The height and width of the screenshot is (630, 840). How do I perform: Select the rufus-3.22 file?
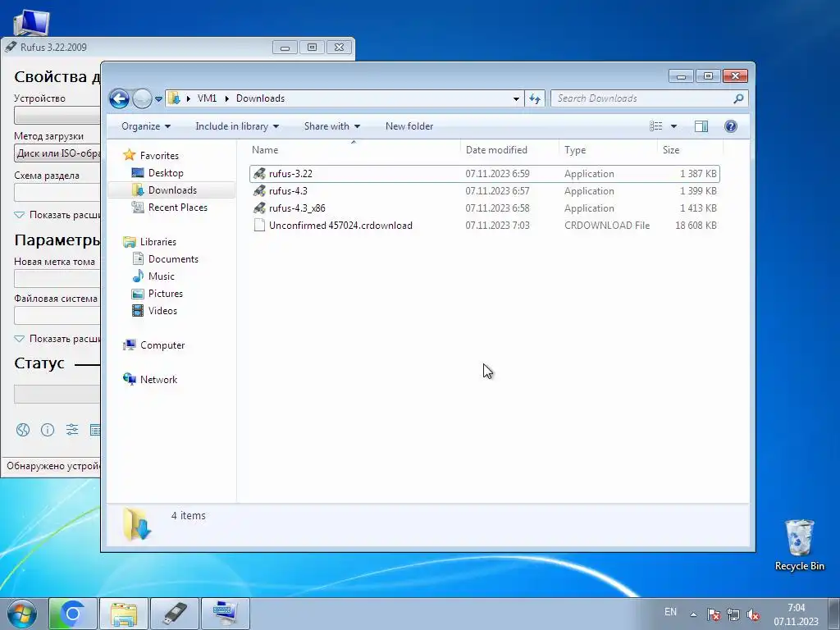[x=485, y=174]
